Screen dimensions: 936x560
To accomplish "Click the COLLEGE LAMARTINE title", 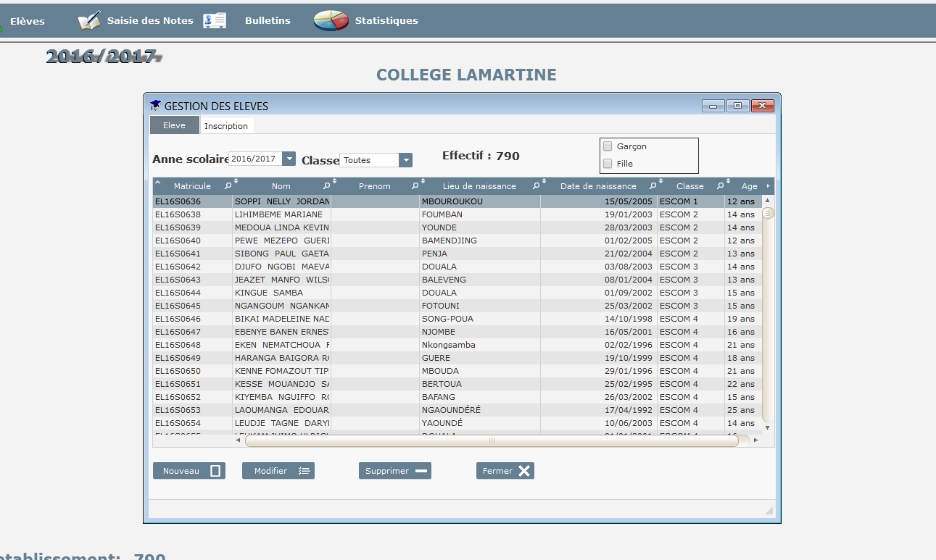I will [x=466, y=75].
